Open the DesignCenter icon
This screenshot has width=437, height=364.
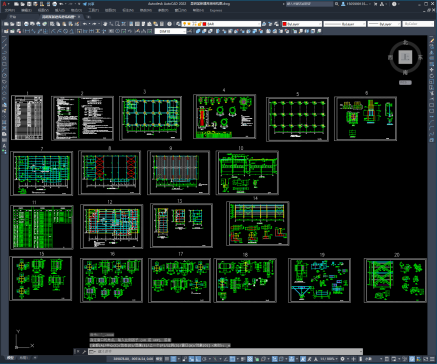click(x=137, y=24)
